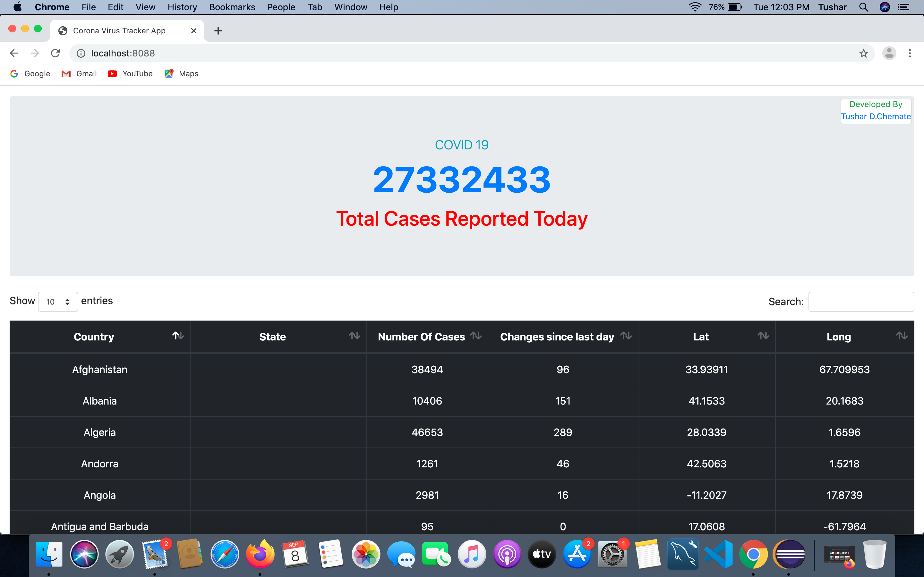The width and height of the screenshot is (924, 577).
Task: Open Gmail from the bookmarks bar
Action: pyautogui.click(x=79, y=74)
